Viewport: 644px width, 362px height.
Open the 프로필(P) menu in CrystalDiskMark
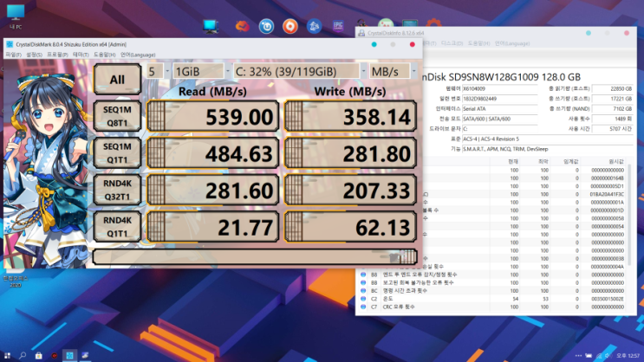[x=57, y=55]
